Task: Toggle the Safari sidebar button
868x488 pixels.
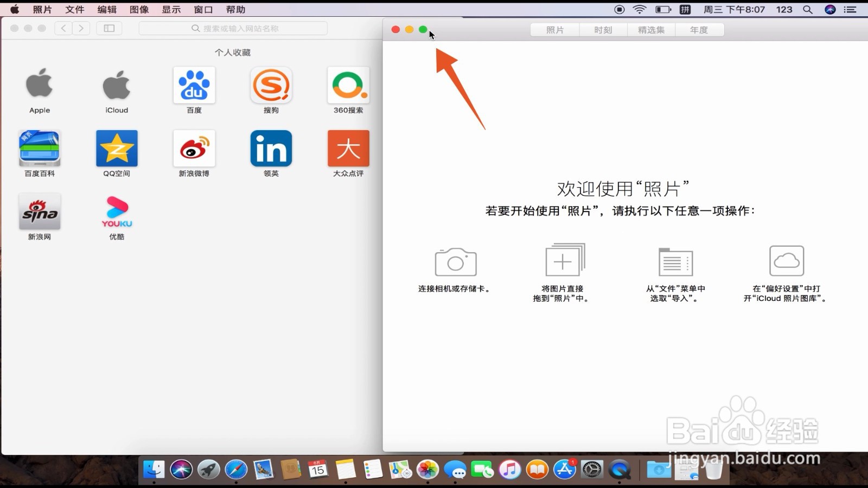Action: coord(109,28)
